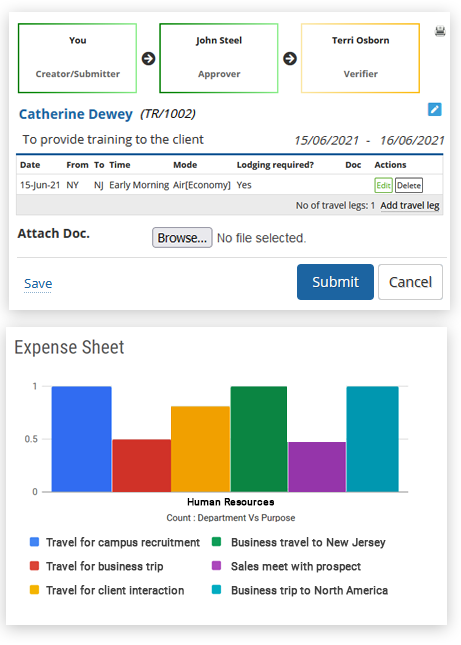Delete the NY to NJ travel leg
Image resolution: width=461 pixels, height=645 pixels.
coord(409,186)
